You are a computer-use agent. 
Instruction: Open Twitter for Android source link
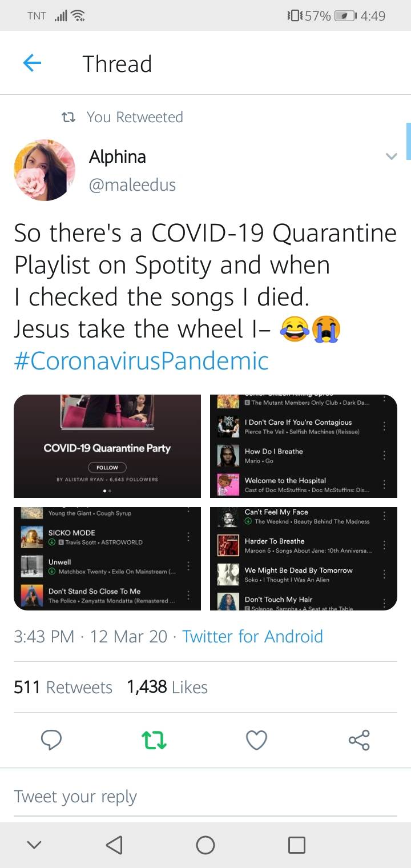[252, 636]
